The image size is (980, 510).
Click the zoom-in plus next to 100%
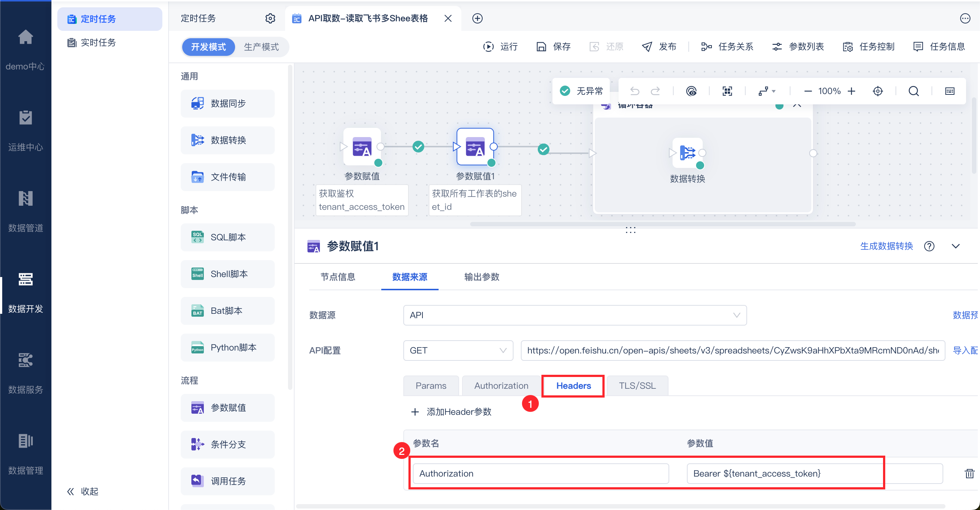click(851, 91)
